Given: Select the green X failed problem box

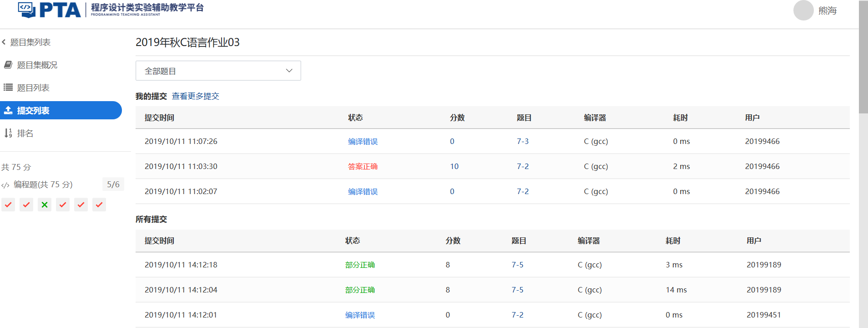Looking at the screenshot, I should (45, 205).
